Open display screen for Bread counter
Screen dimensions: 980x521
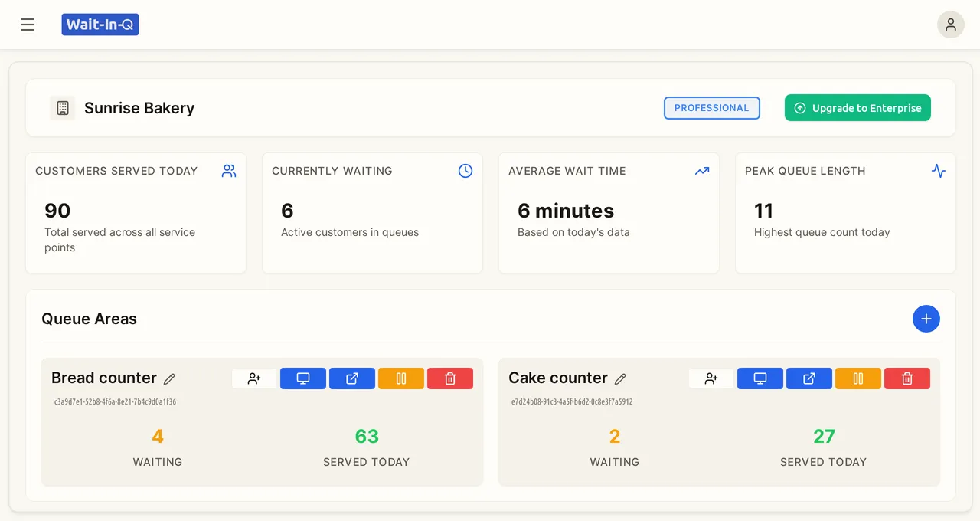point(303,378)
